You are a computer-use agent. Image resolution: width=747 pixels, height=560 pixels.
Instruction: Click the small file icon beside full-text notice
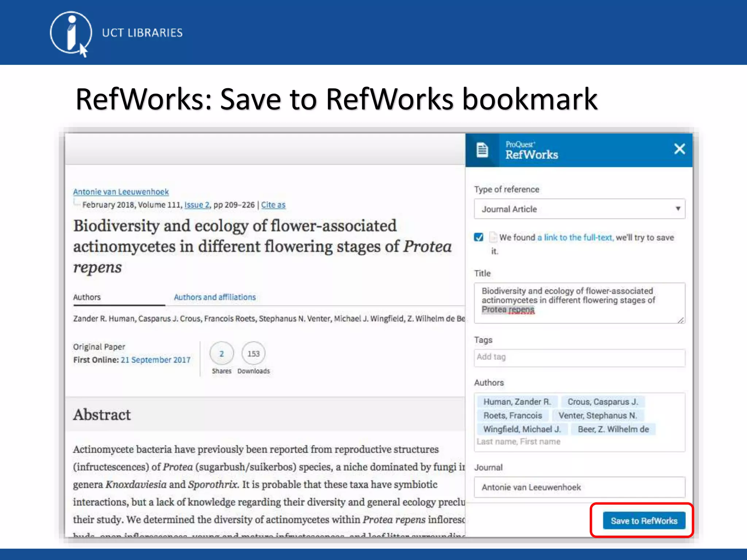pos(493,237)
